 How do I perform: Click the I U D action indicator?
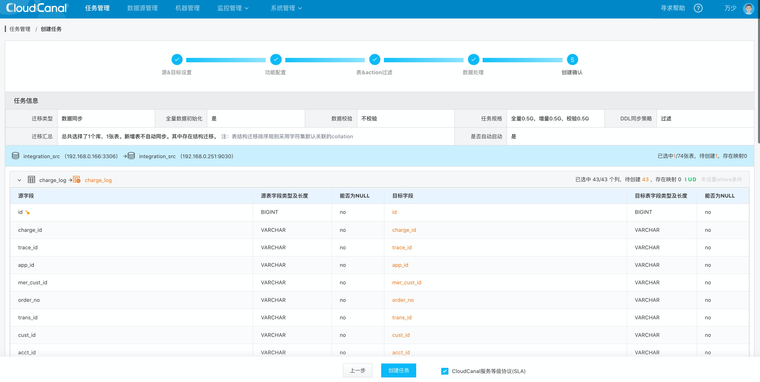coord(690,180)
